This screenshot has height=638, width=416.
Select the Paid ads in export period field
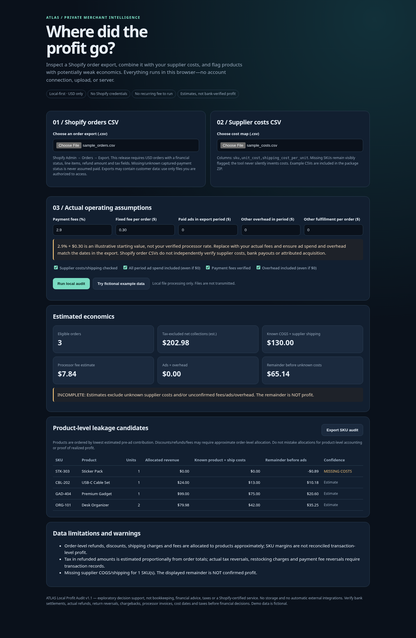tap(208, 230)
